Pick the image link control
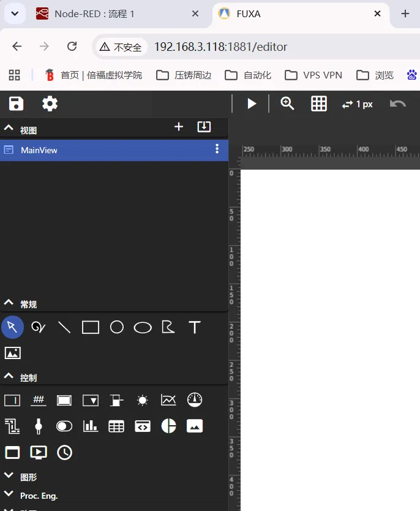Image resolution: width=420 pixels, height=511 pixels. click(195, 426)
